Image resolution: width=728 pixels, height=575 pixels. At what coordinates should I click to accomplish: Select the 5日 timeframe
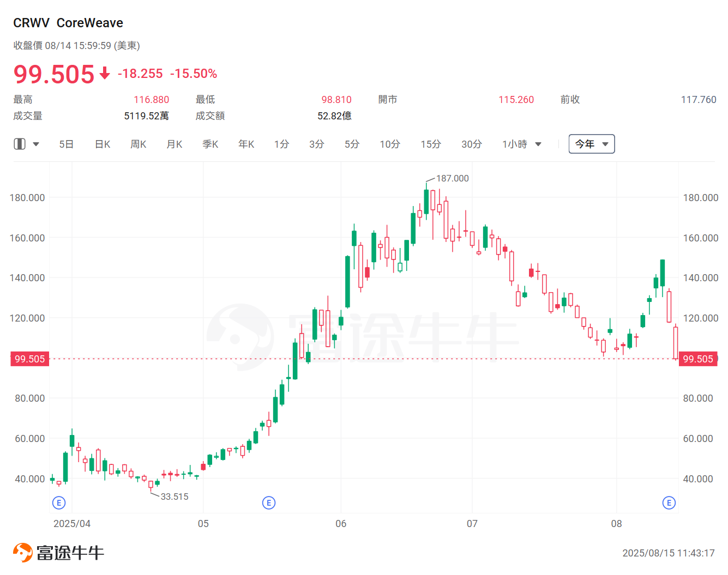(x=66, y=143)
